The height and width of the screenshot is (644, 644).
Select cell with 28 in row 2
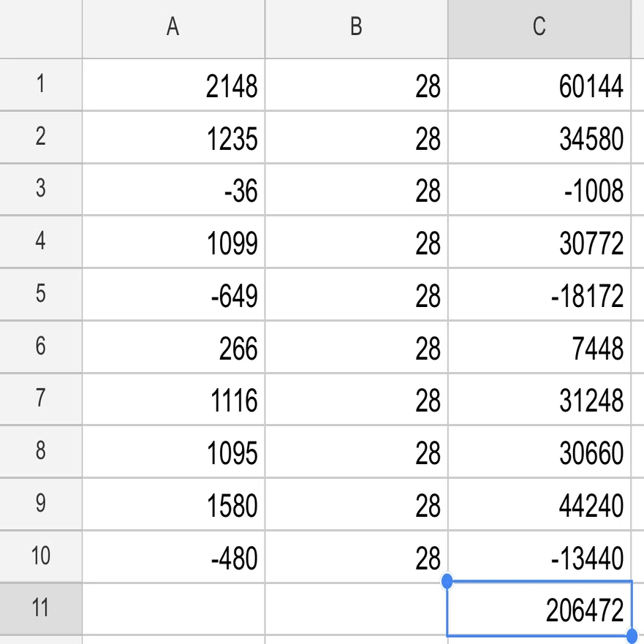click(x=356, y=137)
